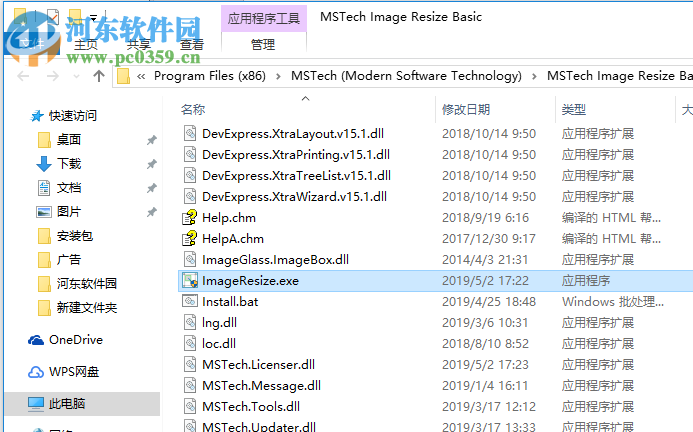Click the DevExpress.XtraWizard.v15.1.dll file icon
The width and height of the screenshot is (693, 432).
point(190,196)
